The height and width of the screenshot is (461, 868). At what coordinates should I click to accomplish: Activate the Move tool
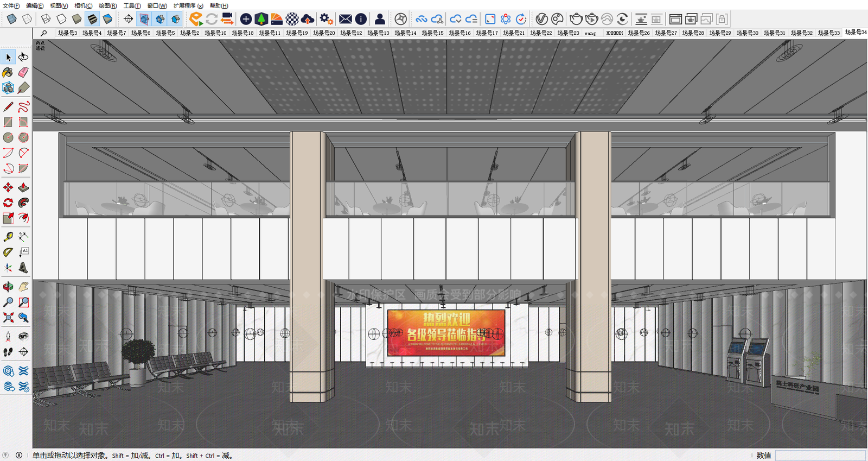8,187
